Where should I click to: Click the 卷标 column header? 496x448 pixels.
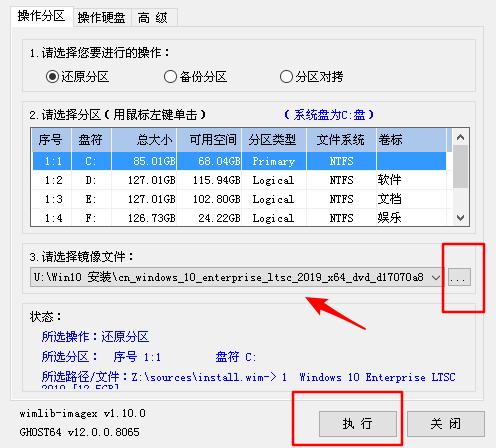coord(411,140)
